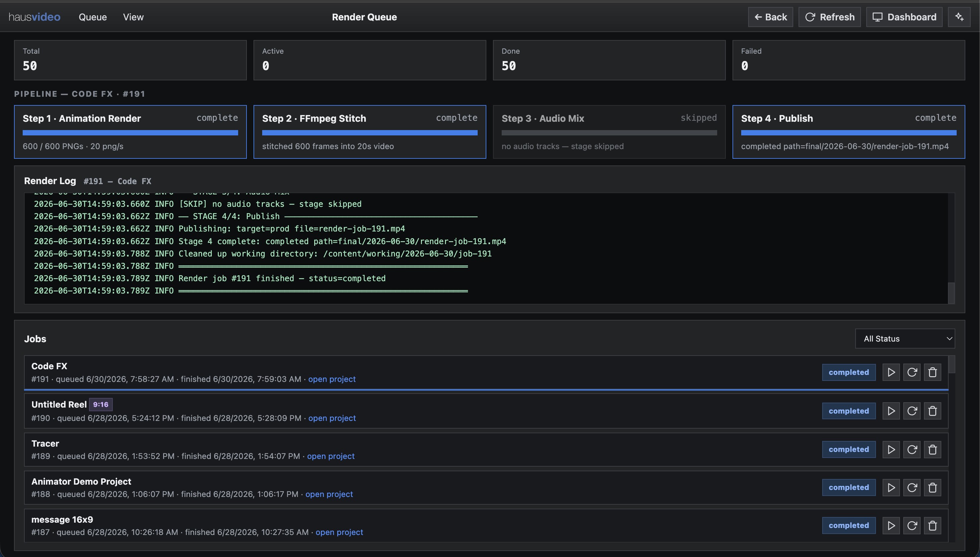
Task: Select the Tracer job title
Action: 45,443
